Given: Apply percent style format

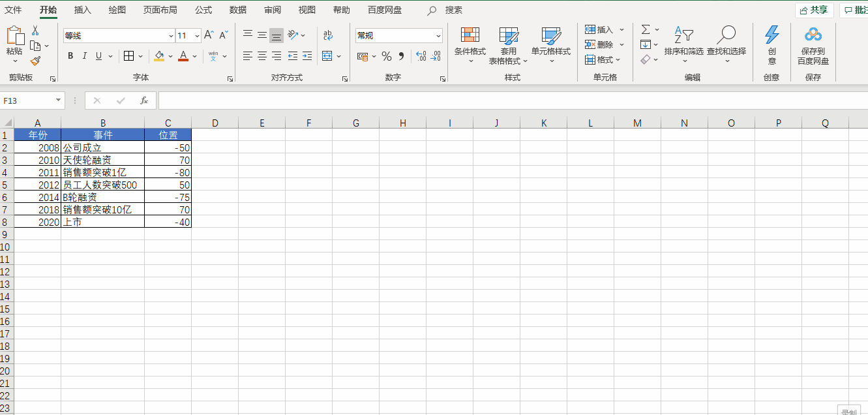Looking at the screenshot, I should (387, 56).
